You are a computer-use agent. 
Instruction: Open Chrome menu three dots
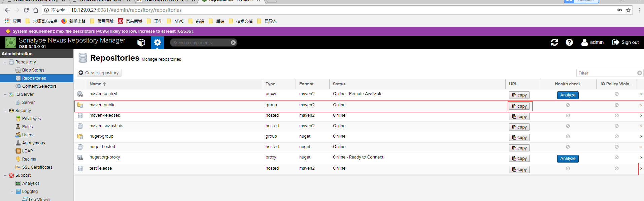point(639,10)
